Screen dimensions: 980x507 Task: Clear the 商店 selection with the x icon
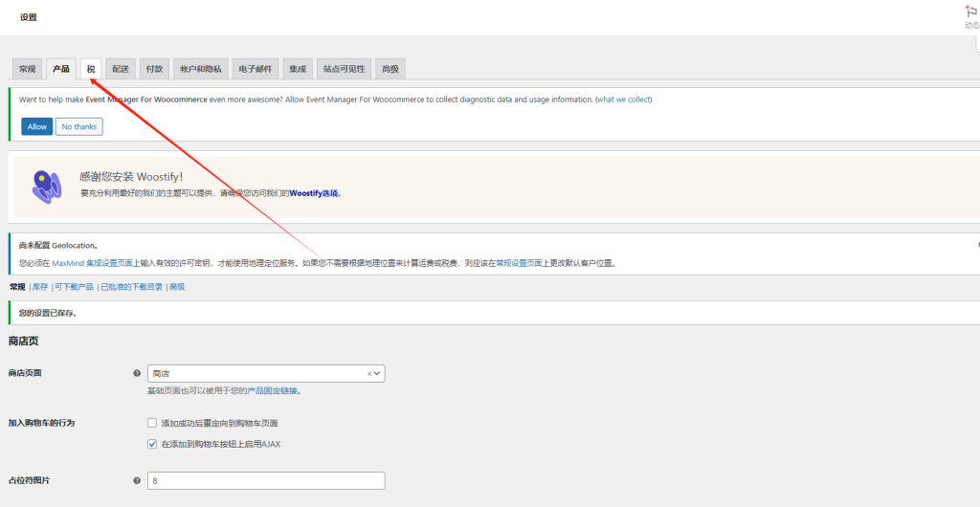tap(369, 374)
